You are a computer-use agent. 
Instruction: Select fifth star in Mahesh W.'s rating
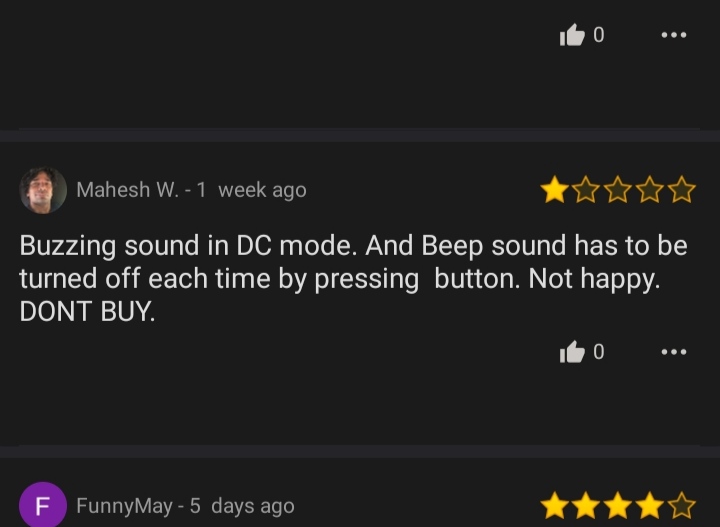[x=681, y=189]
